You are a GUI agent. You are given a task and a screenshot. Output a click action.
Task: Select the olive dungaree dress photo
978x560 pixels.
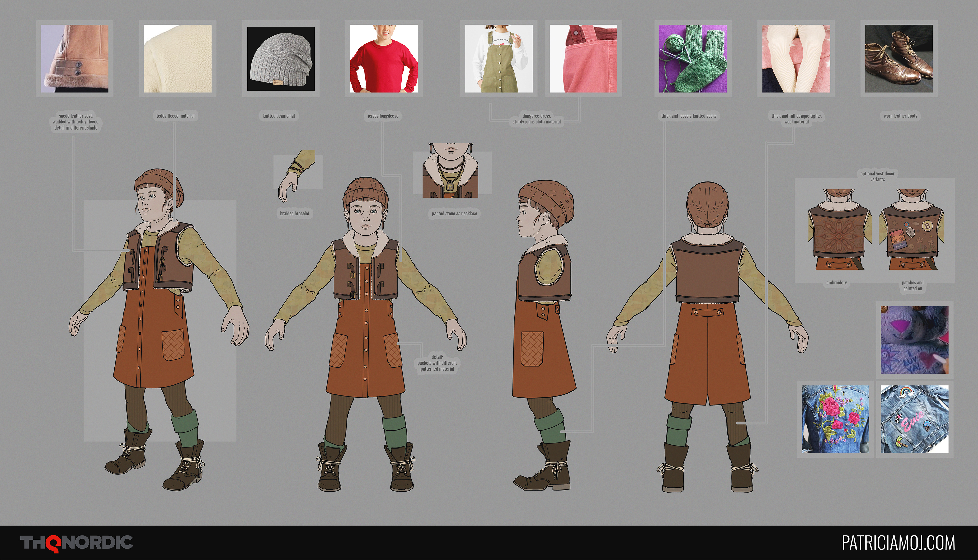click(499, 59)
